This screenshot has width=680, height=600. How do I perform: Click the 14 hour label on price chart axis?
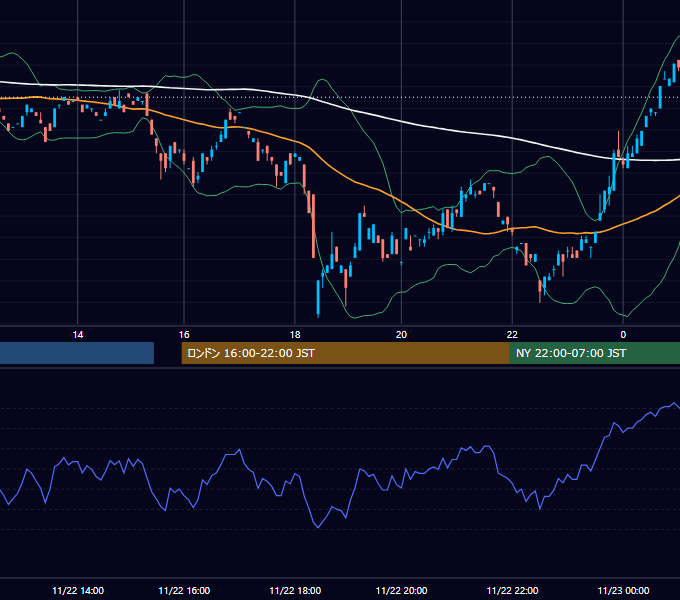[78, 335]
